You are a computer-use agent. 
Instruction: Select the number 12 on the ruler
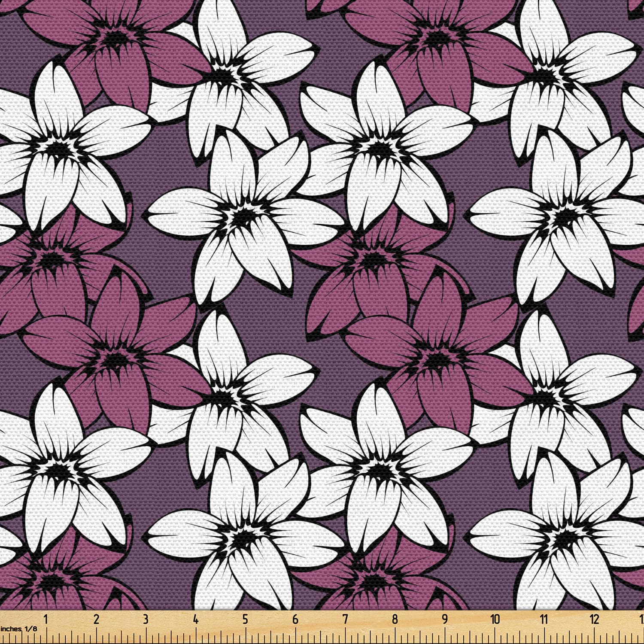tap(595, 619)
